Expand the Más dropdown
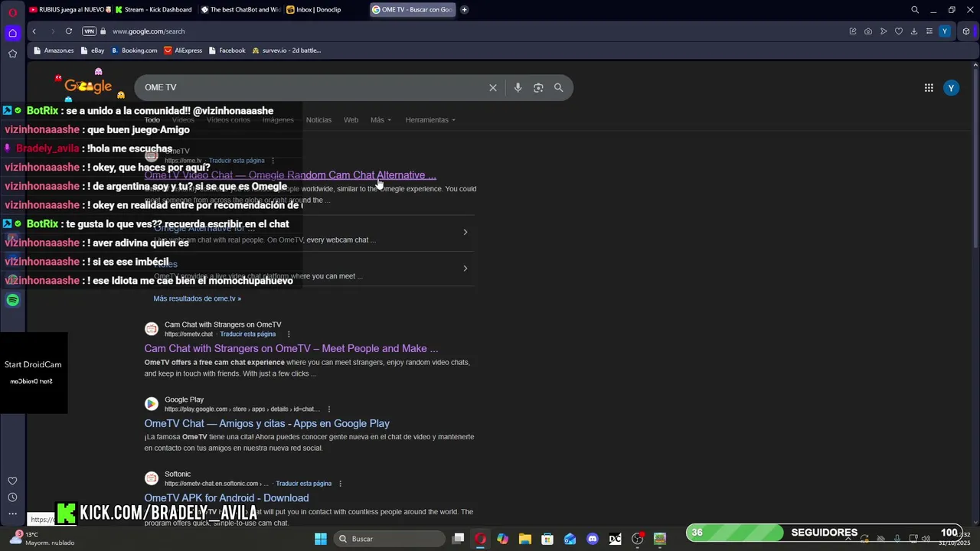 (x=381, y=120)
